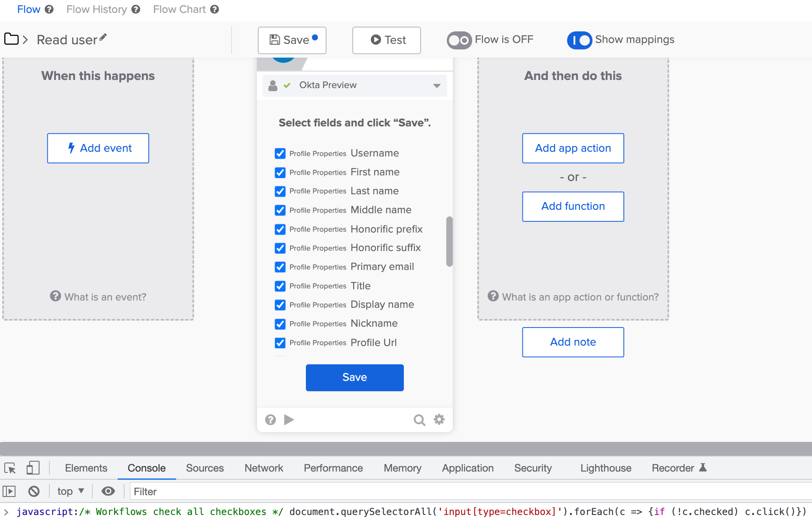
Task: Toggle Show mappings switch
Action: (x=580, y=40)
